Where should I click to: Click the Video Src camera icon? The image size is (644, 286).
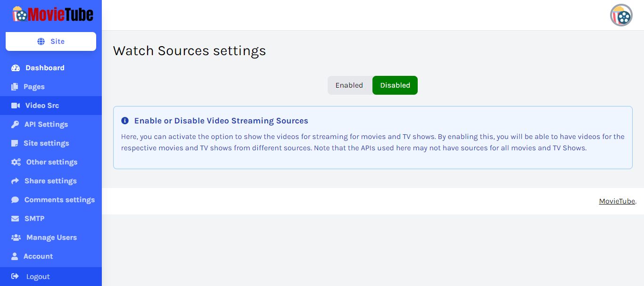pos(15,106)
